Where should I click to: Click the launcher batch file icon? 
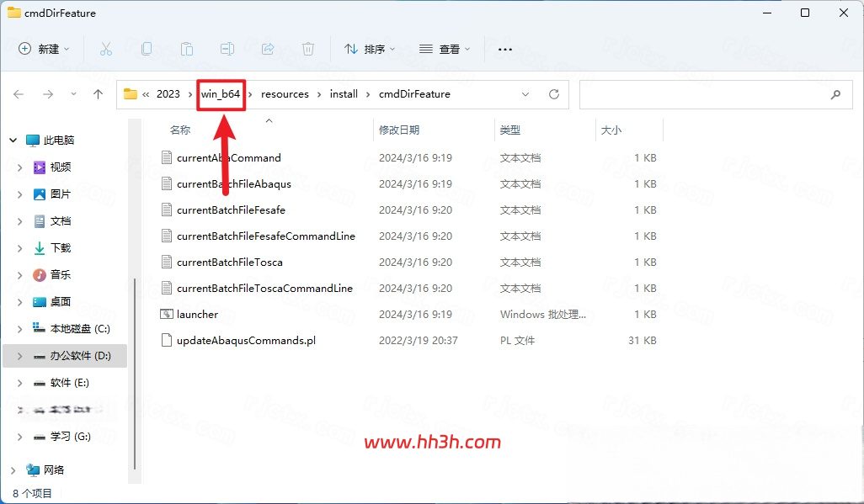point(167,314)
